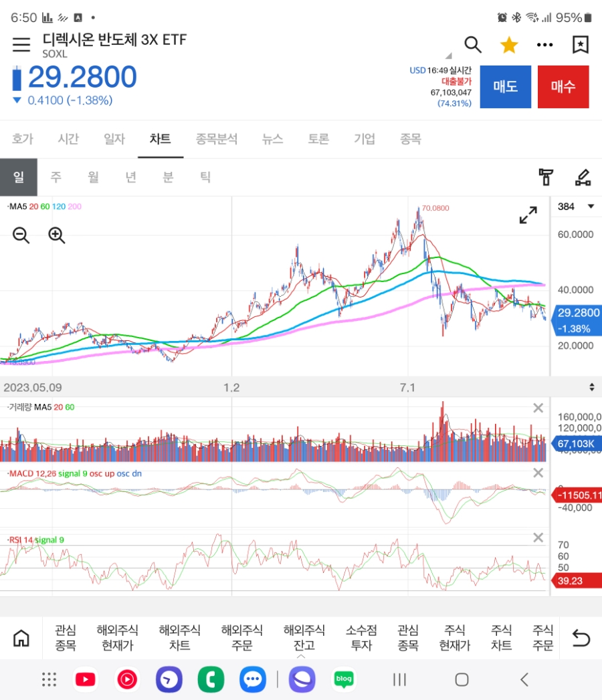Launch the Naver blog app
The width and height of the screenshot is (602, 700).
click(344, 679)
